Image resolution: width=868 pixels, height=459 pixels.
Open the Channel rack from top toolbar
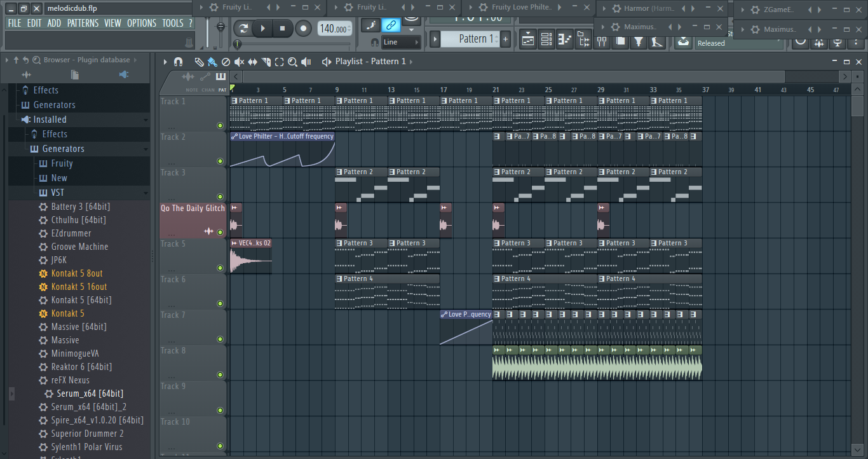point(546,40)
